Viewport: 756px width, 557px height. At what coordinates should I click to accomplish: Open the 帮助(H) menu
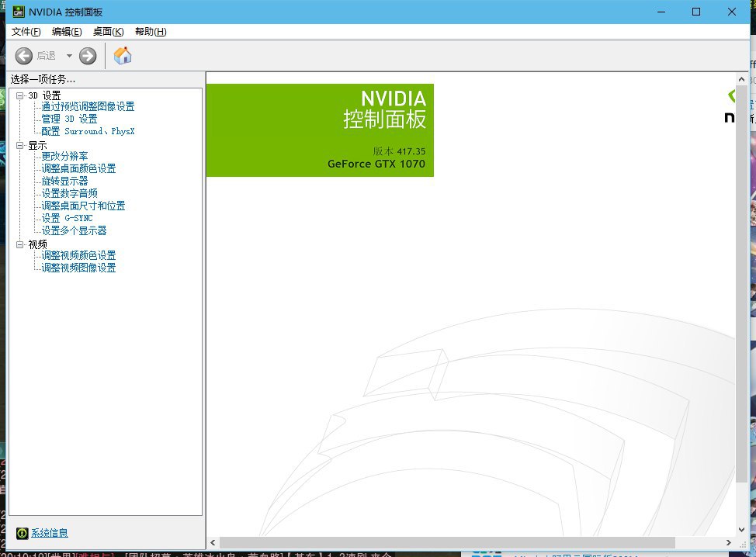click(x=151, y=32)
